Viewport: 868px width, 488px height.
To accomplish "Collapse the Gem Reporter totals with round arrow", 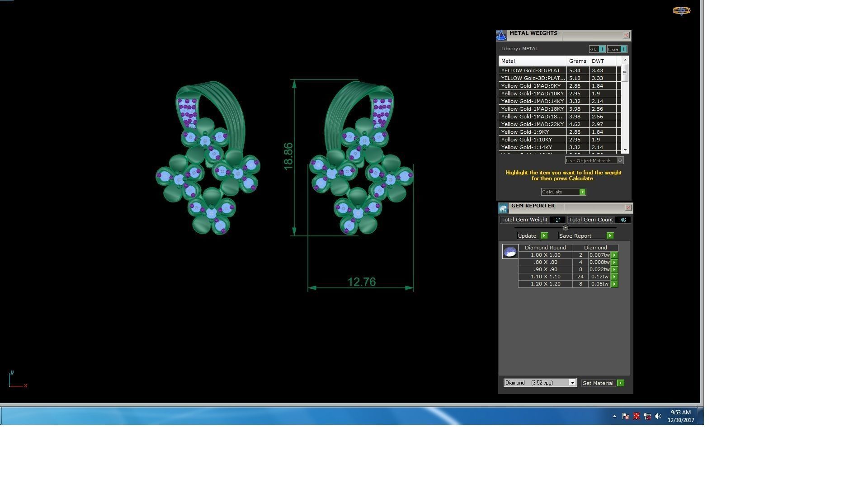I will coord(565,228).
